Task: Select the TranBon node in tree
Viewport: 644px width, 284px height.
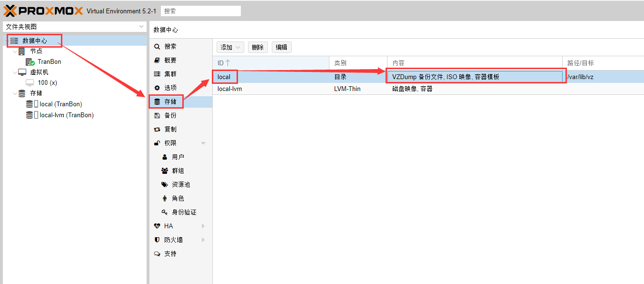Action: (x=50, y=62)
